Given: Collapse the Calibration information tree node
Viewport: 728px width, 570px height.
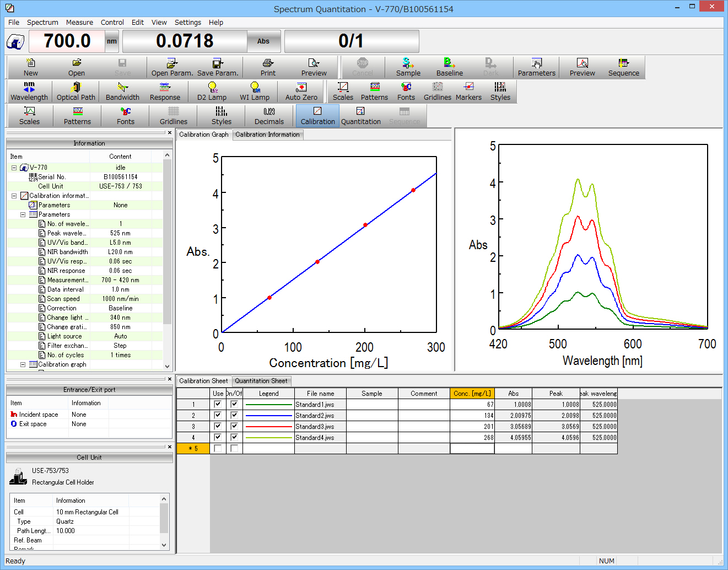Looking at the screenshot, I should tap(14, 196).
